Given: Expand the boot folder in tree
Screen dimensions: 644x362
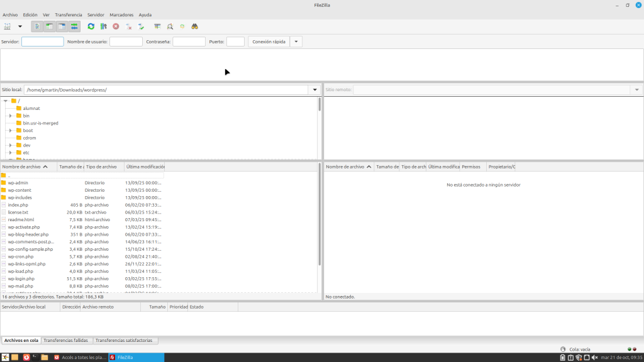Looking at the screenshot, I should coord(11,131).
